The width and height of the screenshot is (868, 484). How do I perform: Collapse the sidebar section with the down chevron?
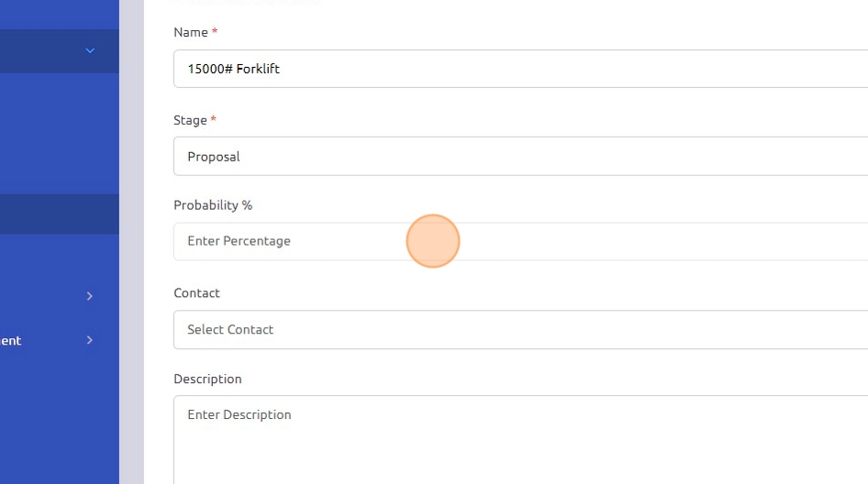(90, 50)
